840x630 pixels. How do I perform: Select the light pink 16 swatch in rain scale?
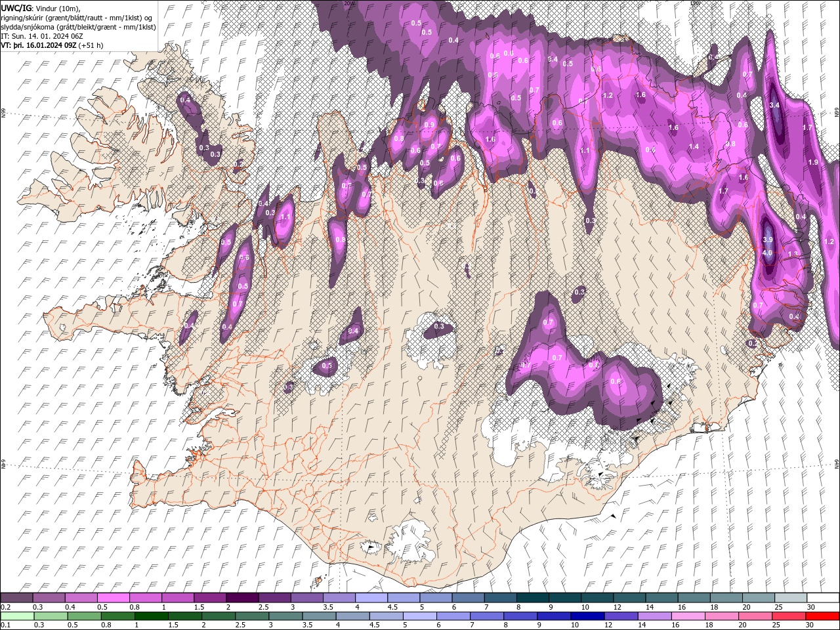(x=688, y=616)
